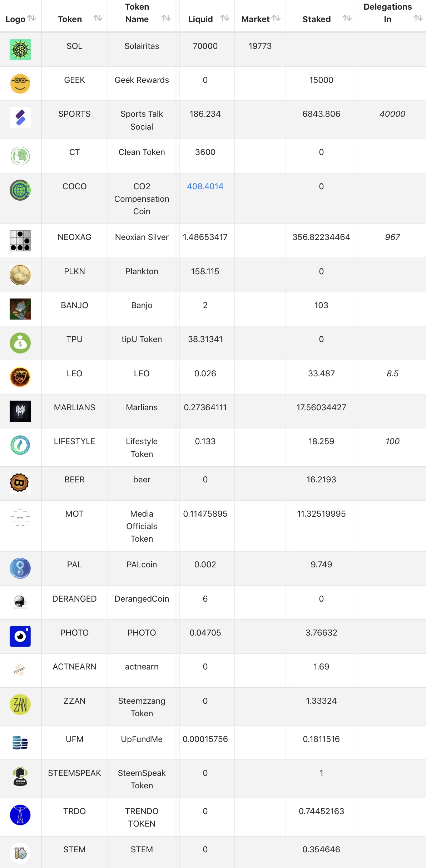Click the NEOXAG dice pattern logo

pyautogui.click(x=20, y=241)
